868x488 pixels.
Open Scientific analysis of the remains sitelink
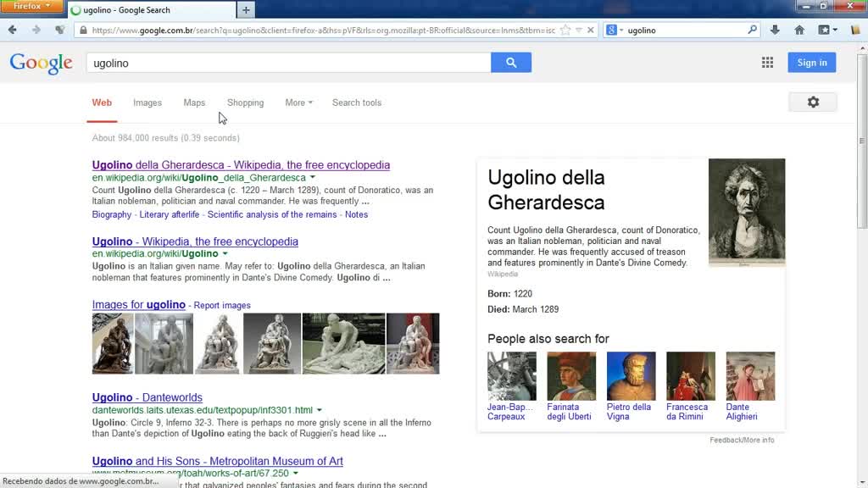pyautogui.click(x=272, y=214)
